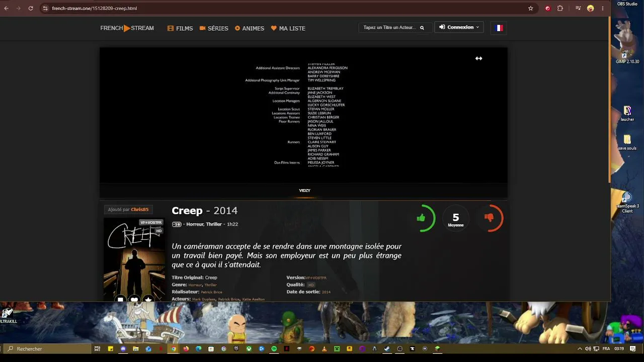Switch to Google Chrome on the taskbar
Screen dimensions: 644x362
point(173,348)
